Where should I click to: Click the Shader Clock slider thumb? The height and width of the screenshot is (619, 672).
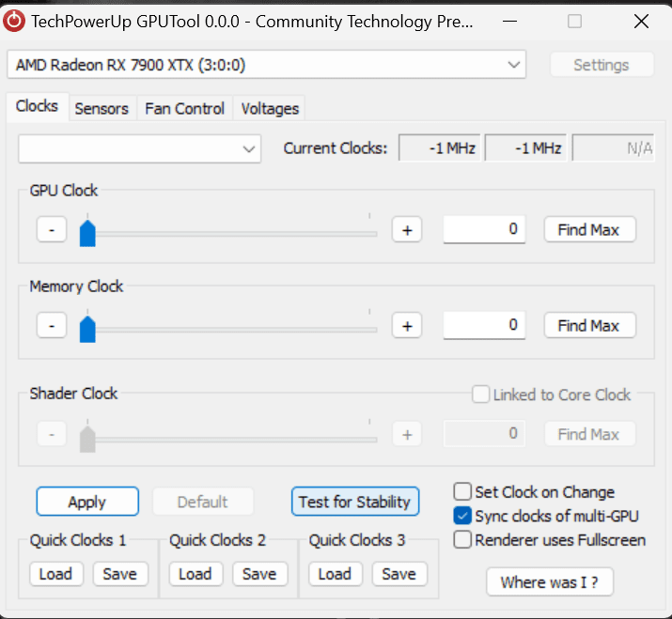pyautogui.click(x=87, y=439)
